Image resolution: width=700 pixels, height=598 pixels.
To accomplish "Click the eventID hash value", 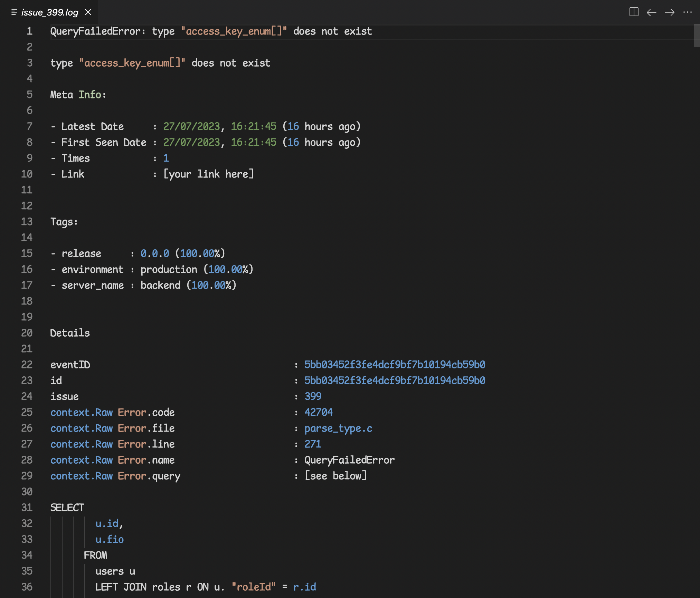I will coord(395,365).
